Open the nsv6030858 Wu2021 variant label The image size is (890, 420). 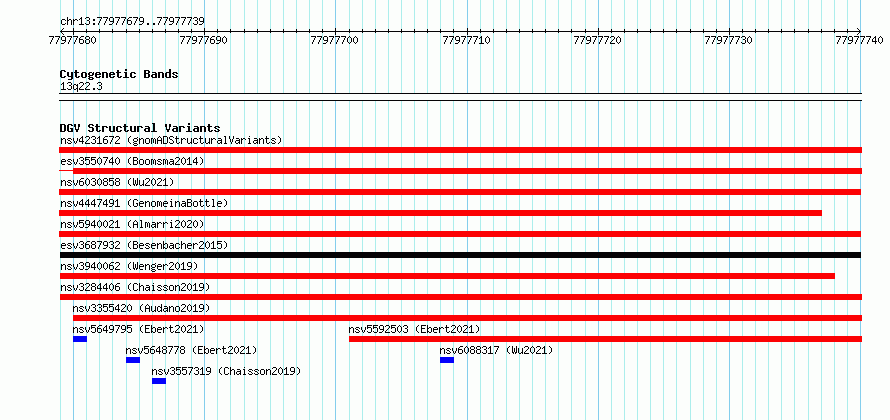[117, 182]
